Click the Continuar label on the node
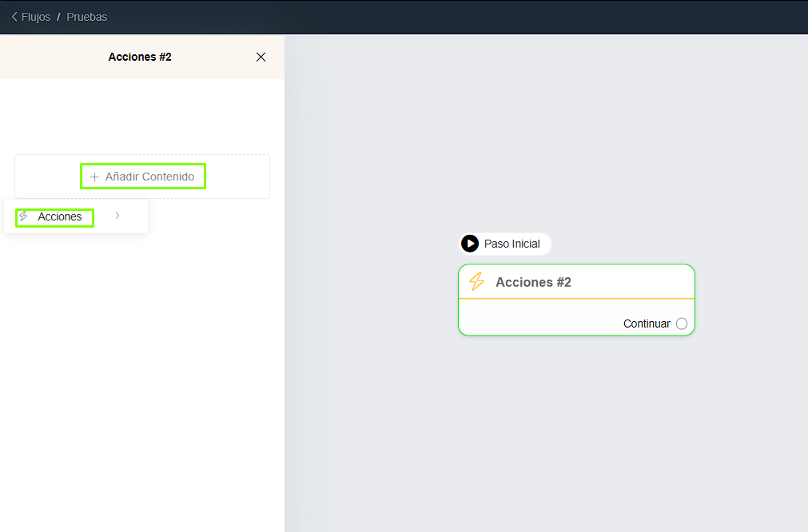The image size is (808, 532). [647, 324]
